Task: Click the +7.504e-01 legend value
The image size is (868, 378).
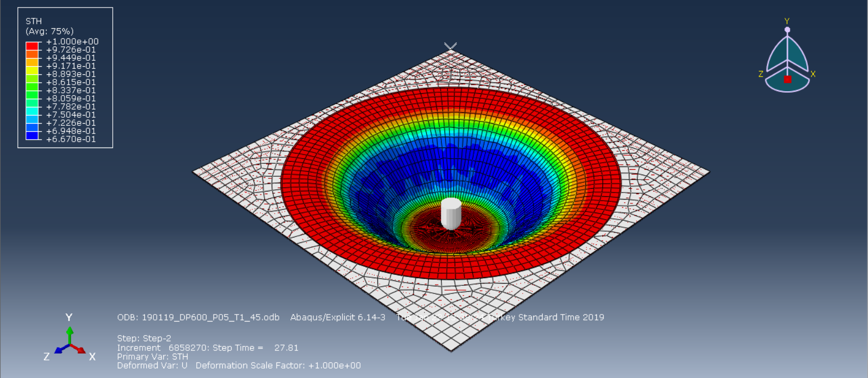Action: (71, 115)
